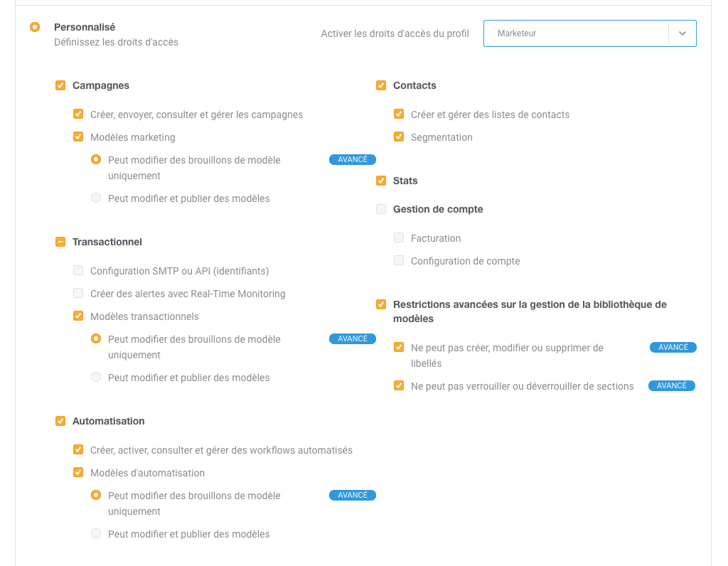Viewport: 728px width, 566px height.
Task: Uncheck Modèles marketing checkbox
Action: [78, 137]
